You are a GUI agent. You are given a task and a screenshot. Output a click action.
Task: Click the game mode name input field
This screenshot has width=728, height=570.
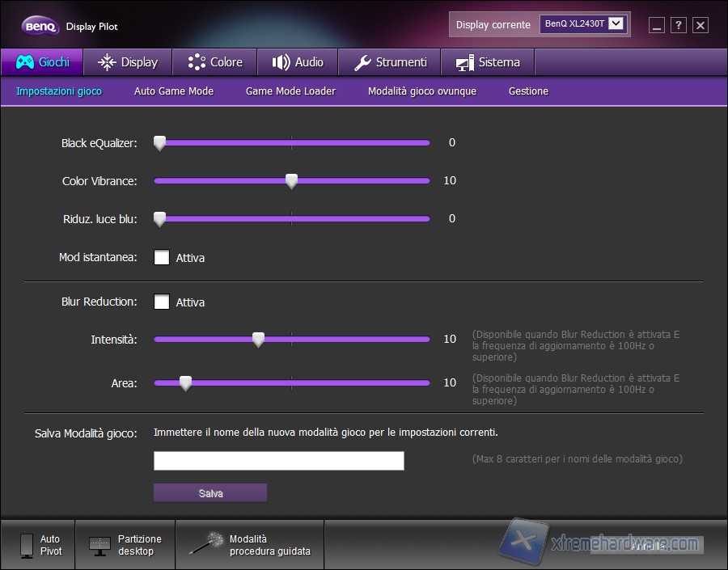[278, 461]
